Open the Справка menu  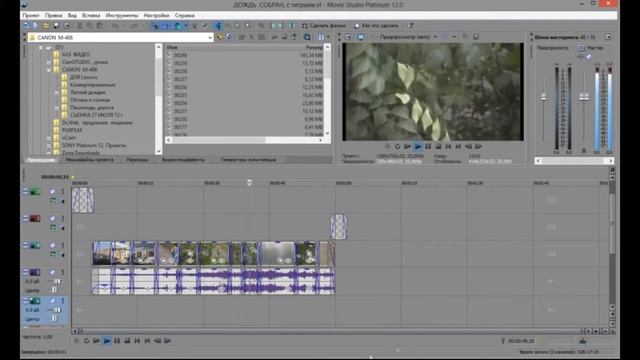184,15
